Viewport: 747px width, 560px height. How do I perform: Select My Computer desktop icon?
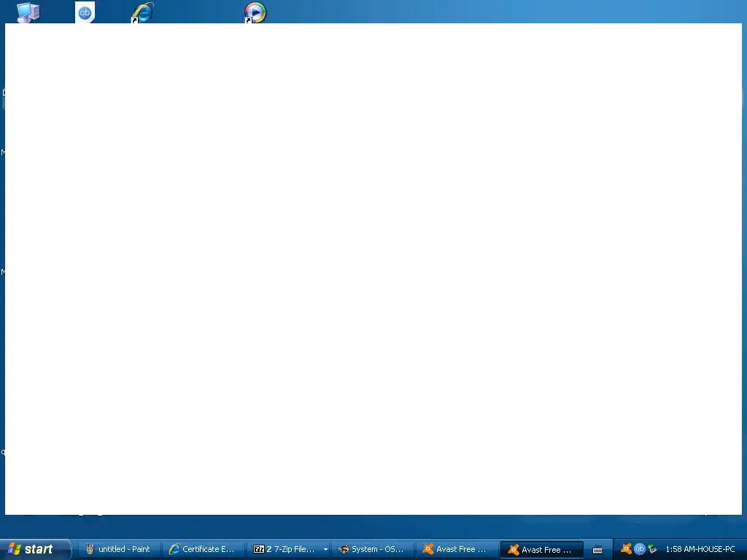tap(28, 12)
